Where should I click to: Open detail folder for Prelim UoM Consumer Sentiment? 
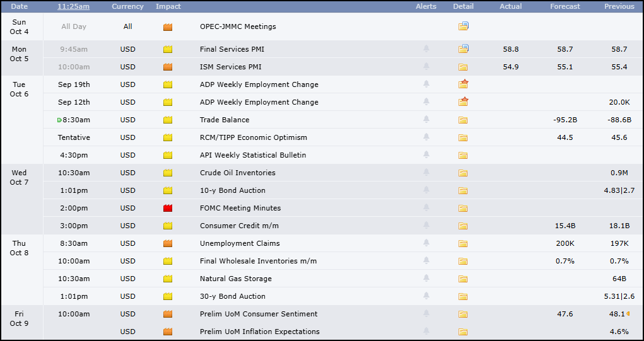(x=463, y=314)
